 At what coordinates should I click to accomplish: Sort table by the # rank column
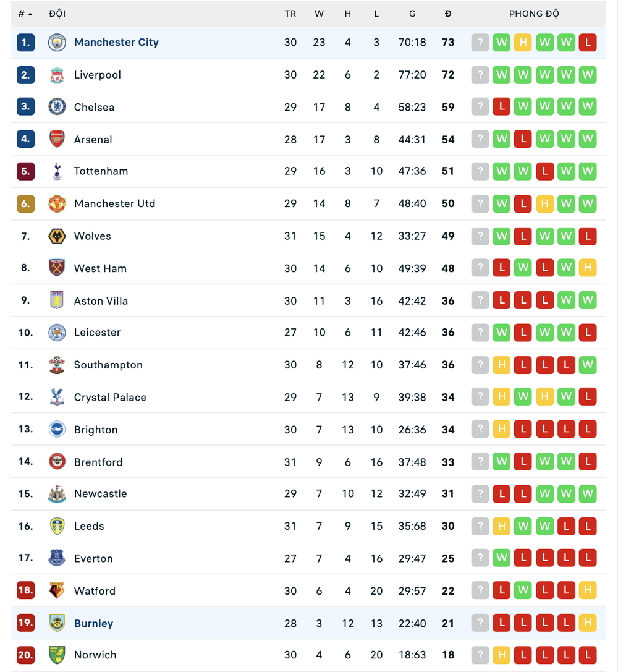coord(25,14)
